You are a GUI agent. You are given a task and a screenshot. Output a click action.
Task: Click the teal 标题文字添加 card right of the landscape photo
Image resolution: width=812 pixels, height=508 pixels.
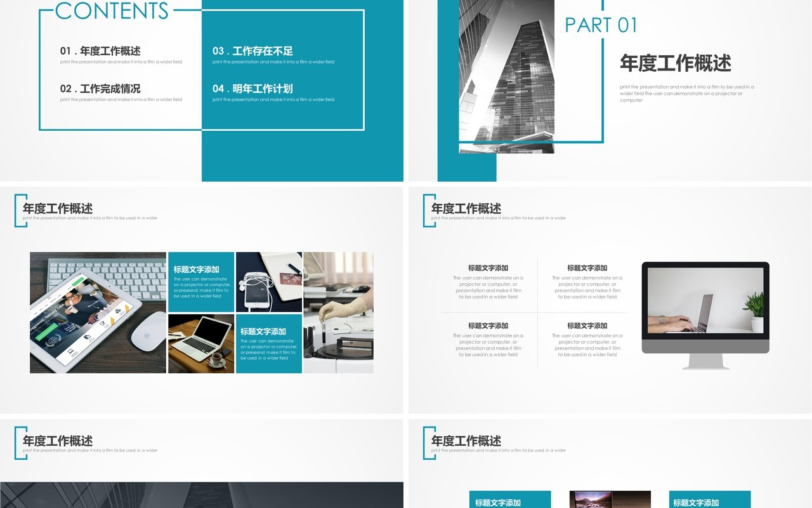pyautogui.click(x=710, y=499)
